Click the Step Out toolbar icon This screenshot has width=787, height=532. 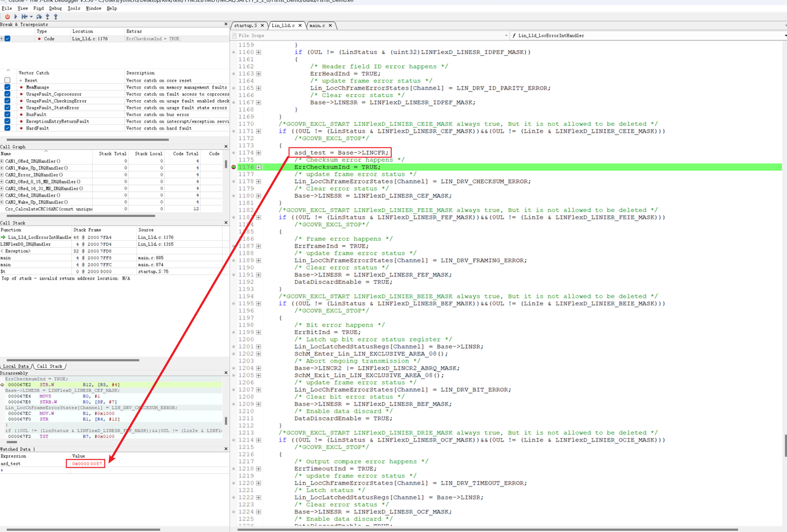coord(55,17)
